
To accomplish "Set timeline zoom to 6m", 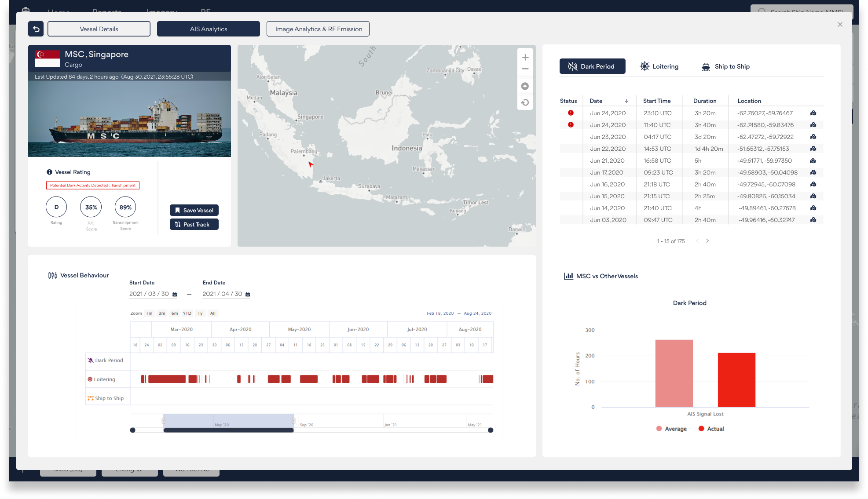I will pos(175,313).
